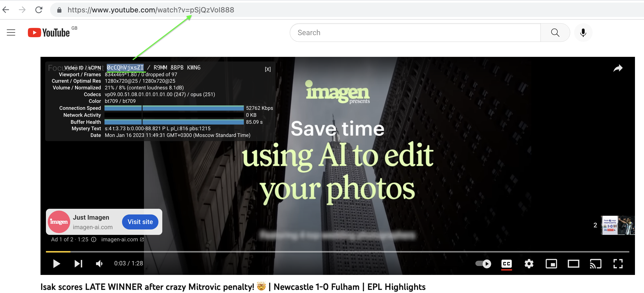The height and width of the screenshot is (293, 644).
Task: Open the player settings gear
Action: coord(529,264)
